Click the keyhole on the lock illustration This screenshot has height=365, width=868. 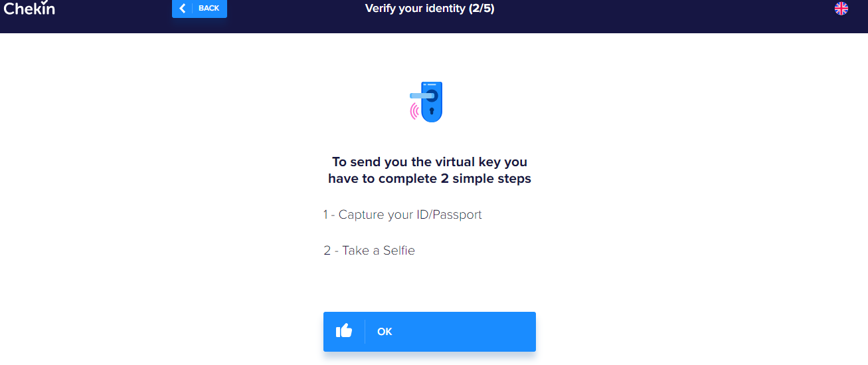pyautogui.click(x=432, y=111)
